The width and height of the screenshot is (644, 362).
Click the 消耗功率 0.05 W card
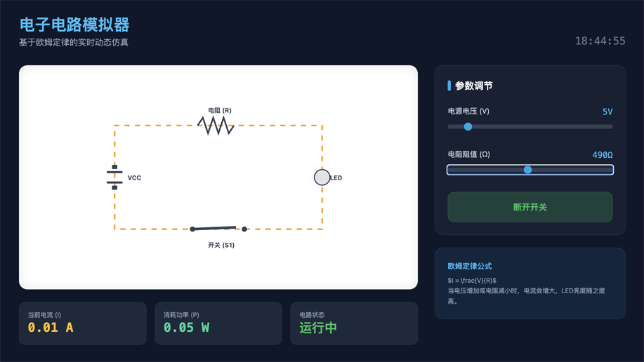point(218,323)
